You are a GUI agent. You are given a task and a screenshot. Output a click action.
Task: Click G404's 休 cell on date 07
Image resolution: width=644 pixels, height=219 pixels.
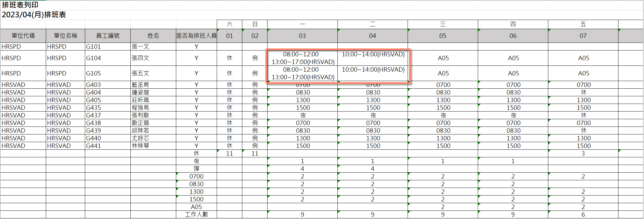pyautogui.click(x=583, y=92)
